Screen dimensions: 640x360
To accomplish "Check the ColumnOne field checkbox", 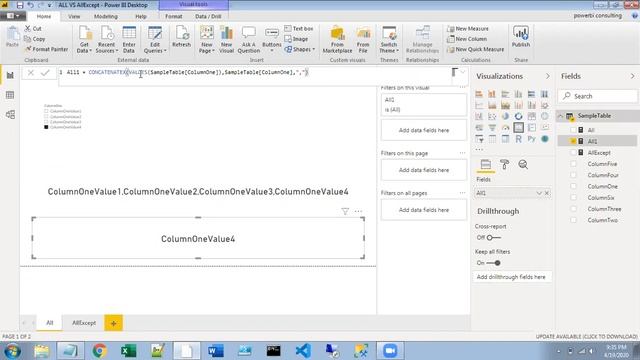I will pyautogui.click(x=573, y=186).
